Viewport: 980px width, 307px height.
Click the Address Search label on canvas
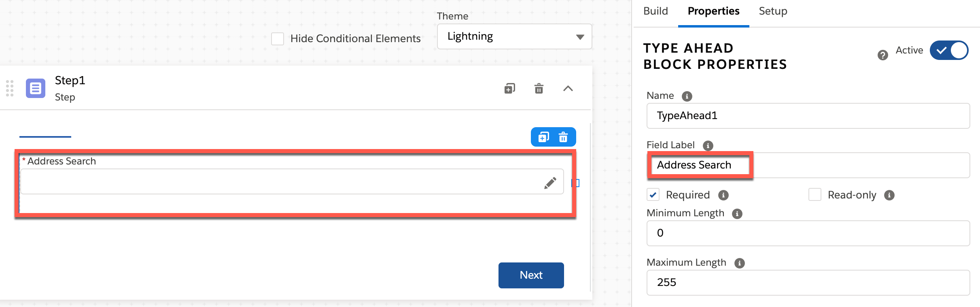[62, 161]
